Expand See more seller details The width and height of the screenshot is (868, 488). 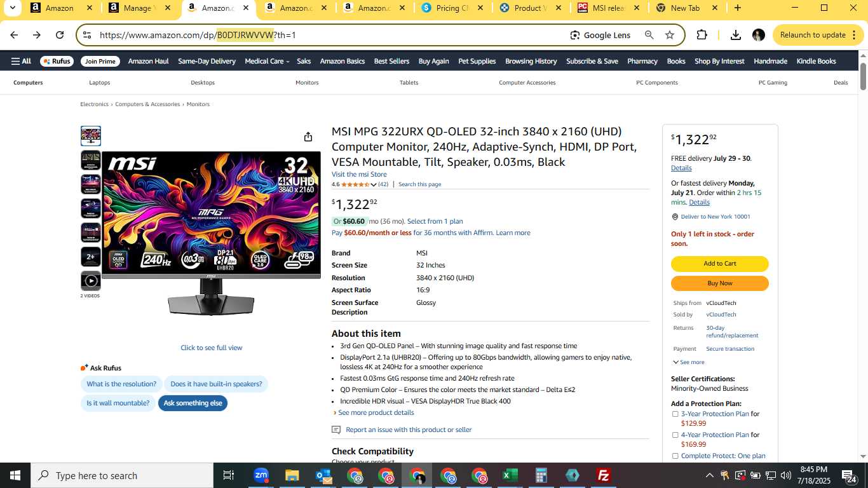tap(688, 362)
